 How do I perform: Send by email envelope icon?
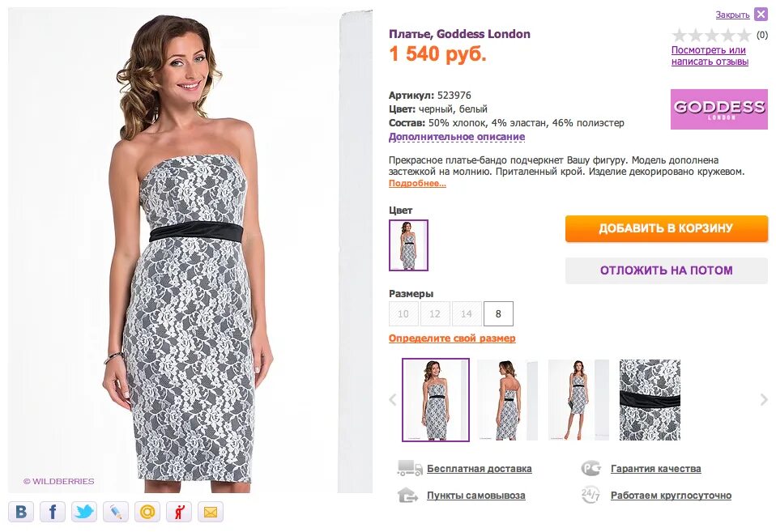(x=210, y=512)
